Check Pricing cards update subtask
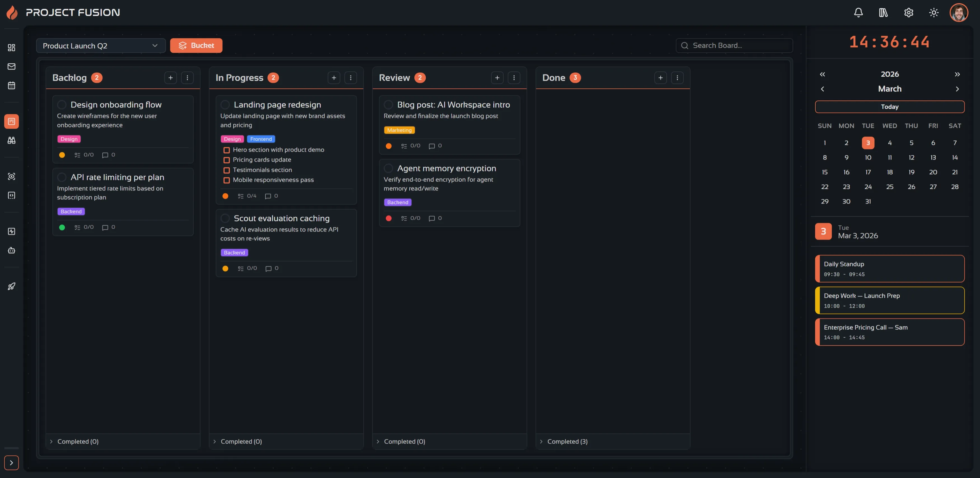980x478 pixels. pyautogui.click(x=226, y=160)
